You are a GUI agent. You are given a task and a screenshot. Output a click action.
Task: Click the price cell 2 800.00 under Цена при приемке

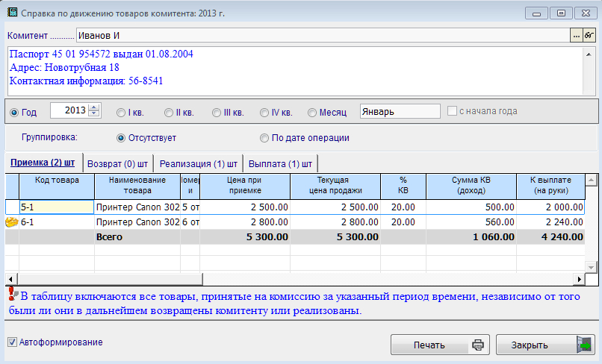(x=245, y=222)
